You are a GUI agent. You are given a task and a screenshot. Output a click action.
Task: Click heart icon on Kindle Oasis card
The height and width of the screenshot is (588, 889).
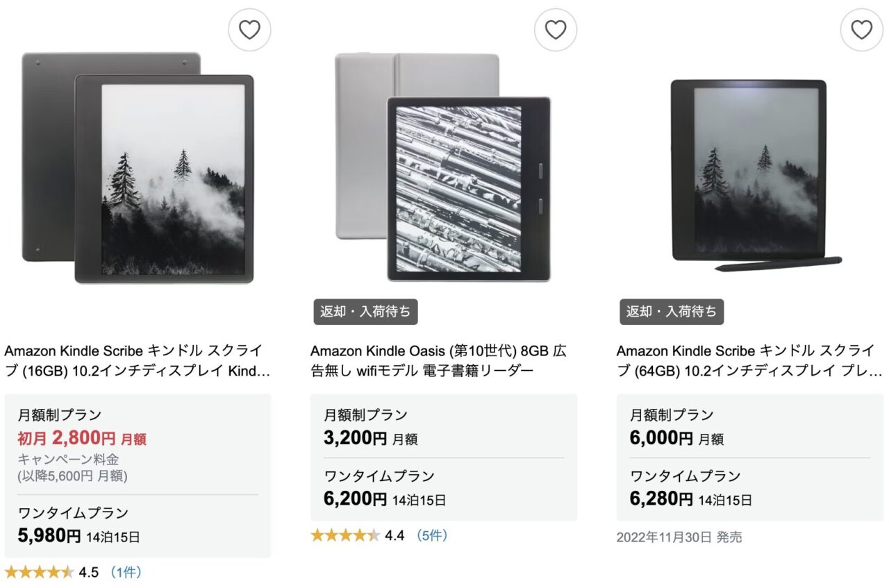point(555,30)
